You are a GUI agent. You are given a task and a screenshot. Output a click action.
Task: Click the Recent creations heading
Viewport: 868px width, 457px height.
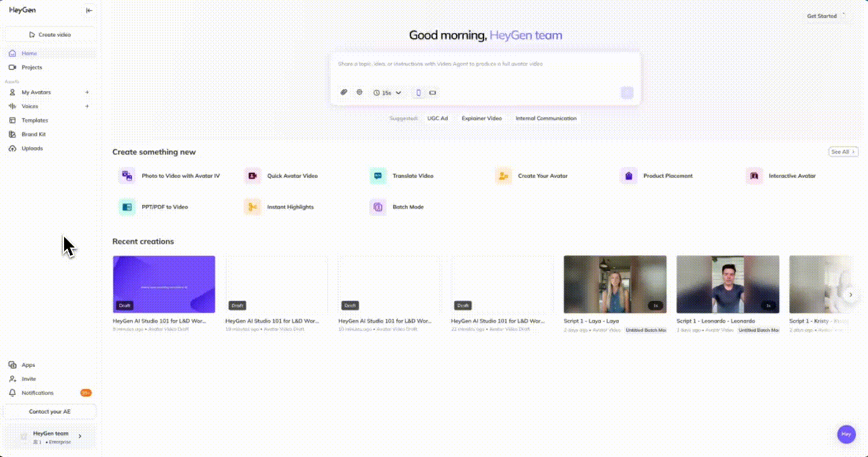pyautogui.click(x=143, y=242)
